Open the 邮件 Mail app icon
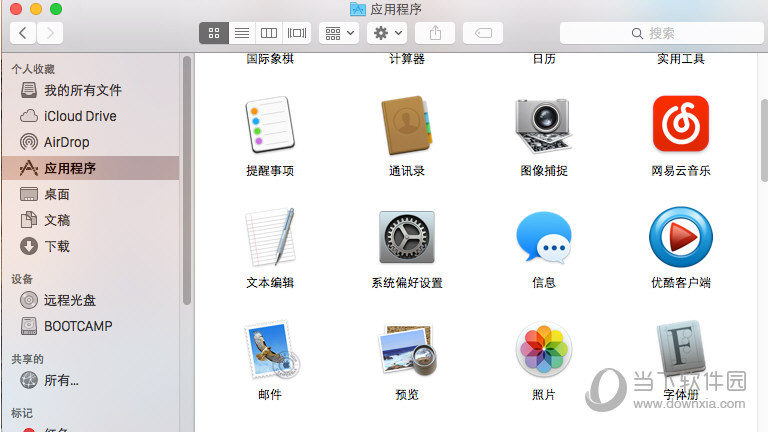 (x=271, y=350)
